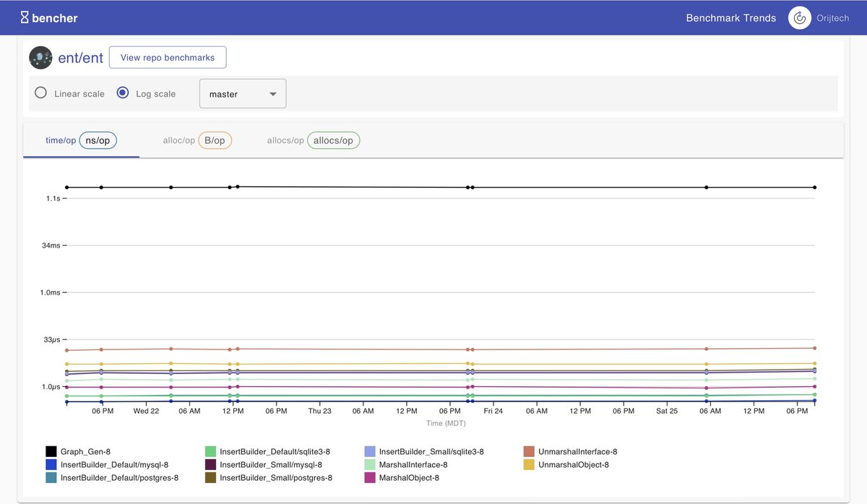This screenshot has width=867, height=504.
Task: Click the Sat 25 x-axis label
Action: [x=667, y=411]
